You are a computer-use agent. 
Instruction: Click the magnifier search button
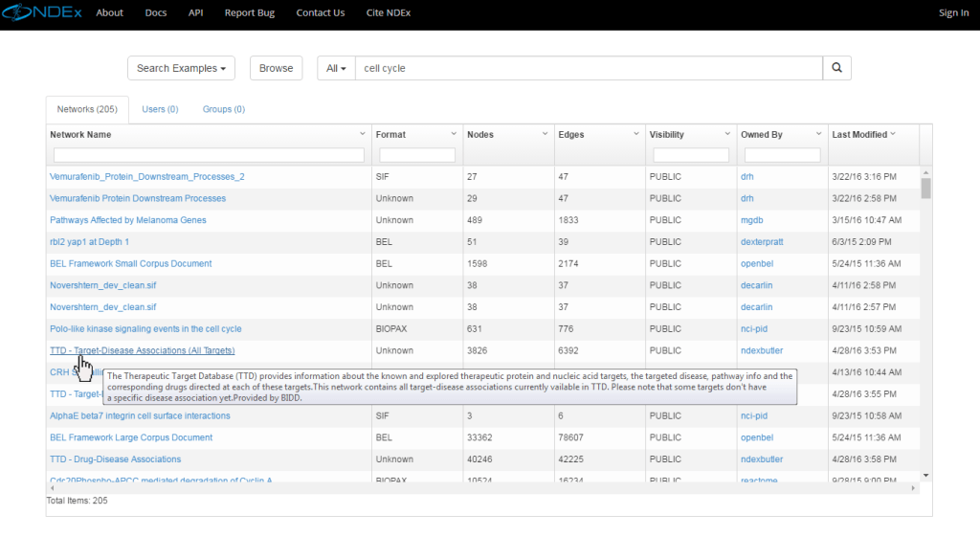[836, 68]
